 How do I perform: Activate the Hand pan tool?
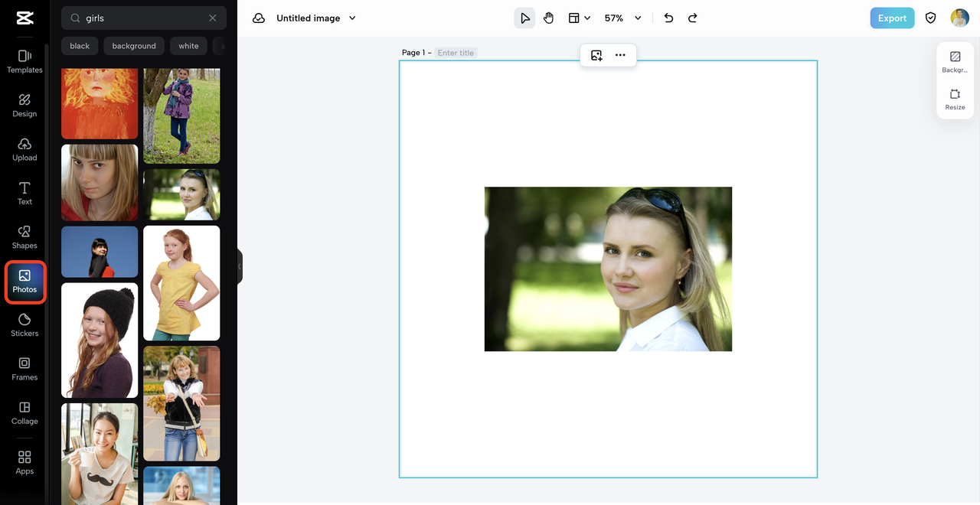coord(548,18)
